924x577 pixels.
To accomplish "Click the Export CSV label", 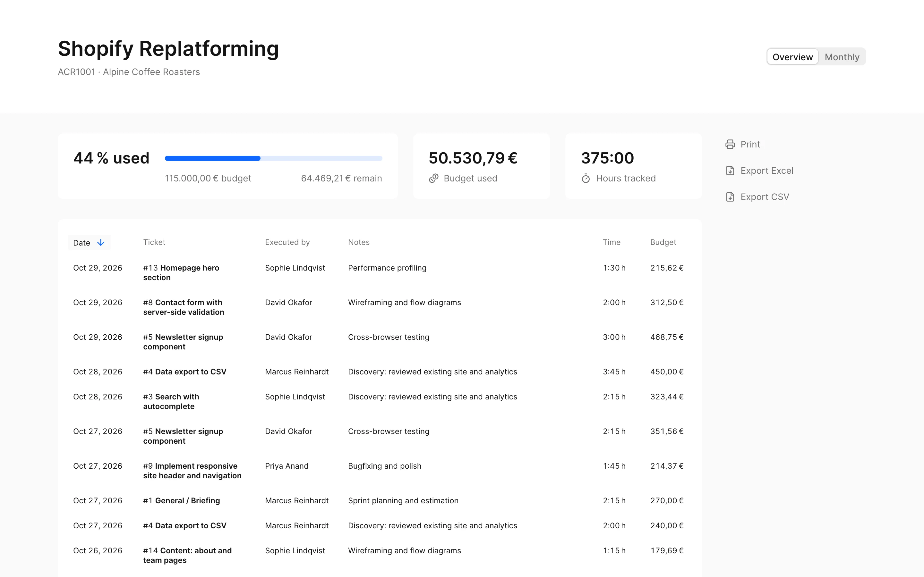I will (765, 197).
